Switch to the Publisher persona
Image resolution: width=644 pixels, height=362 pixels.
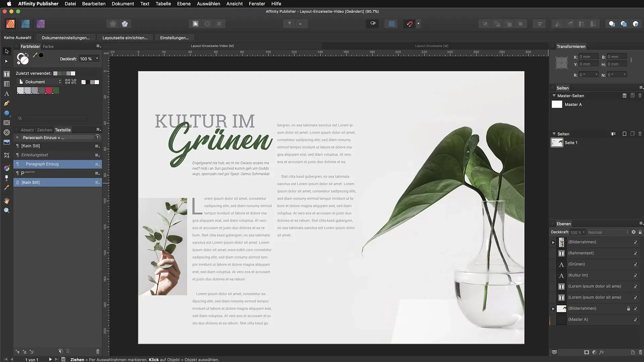[10, 24]
